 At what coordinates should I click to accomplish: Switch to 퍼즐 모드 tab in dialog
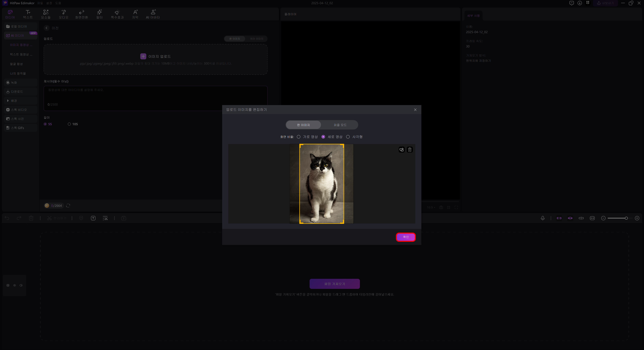click(x=340, y=125)
